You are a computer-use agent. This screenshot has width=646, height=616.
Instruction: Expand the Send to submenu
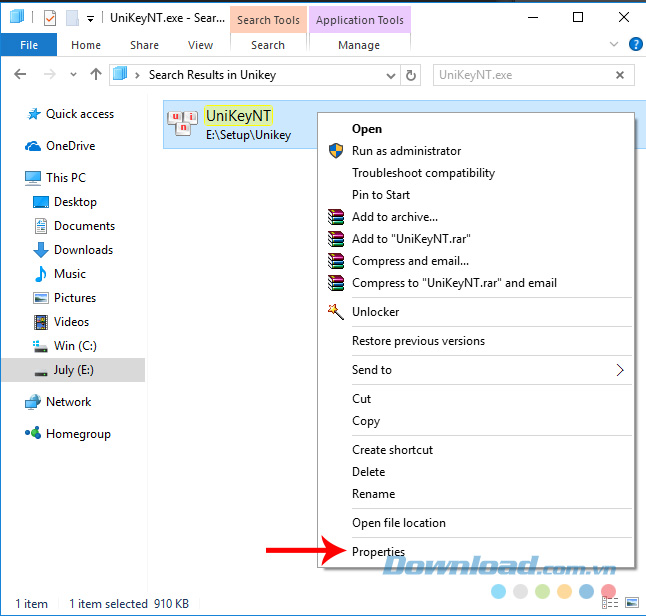[x=619, y=370]
